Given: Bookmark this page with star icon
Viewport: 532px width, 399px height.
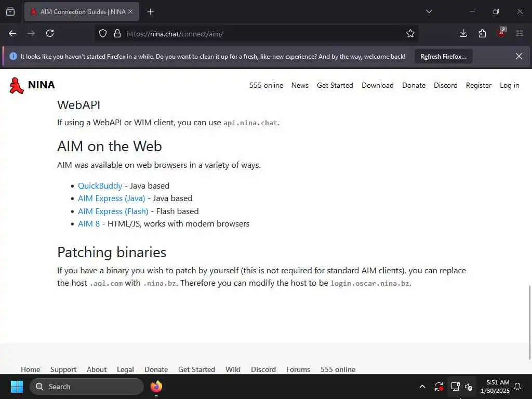Looking at the screenshot, I should tap(410, 34).
